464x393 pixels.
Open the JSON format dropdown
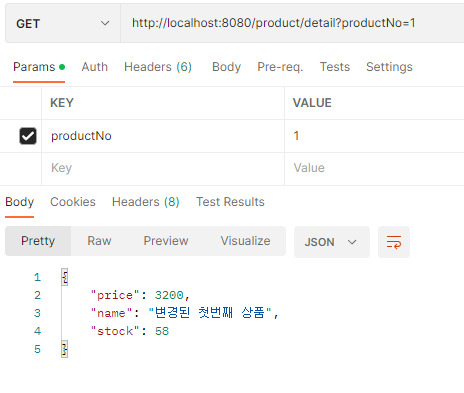tap(332, 242)
